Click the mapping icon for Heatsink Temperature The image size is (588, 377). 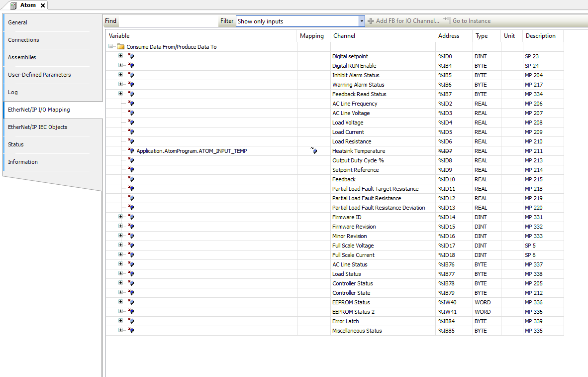pyautogui.click(x=314, y=151)
